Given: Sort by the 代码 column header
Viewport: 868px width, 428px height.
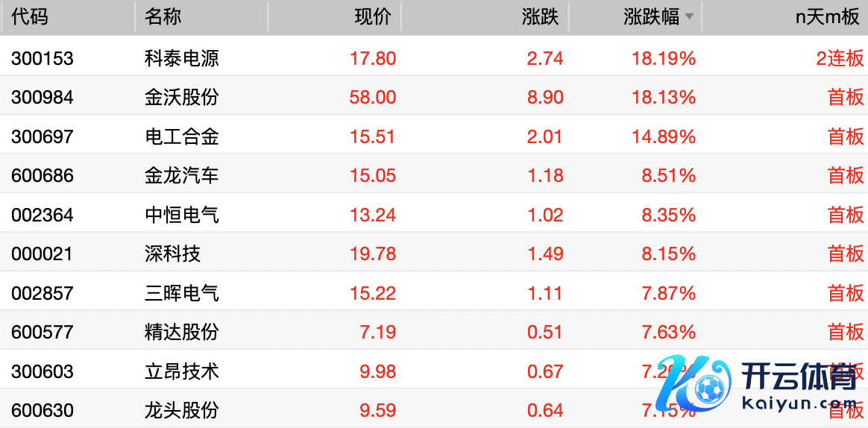Looking at the screenshot, I should (30, 17).
